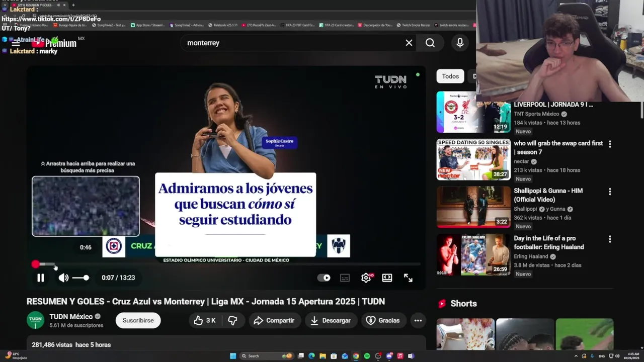Pause the video with the pause button

click(41, 278)
